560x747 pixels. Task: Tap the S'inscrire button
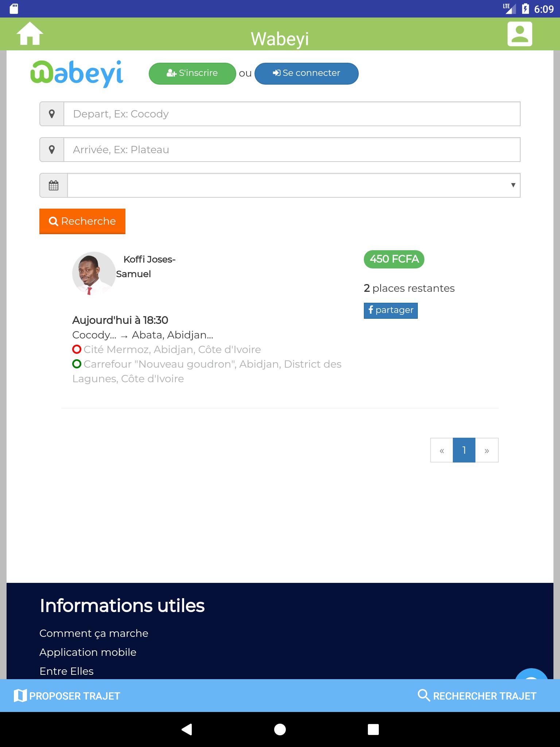click(192, 73)
